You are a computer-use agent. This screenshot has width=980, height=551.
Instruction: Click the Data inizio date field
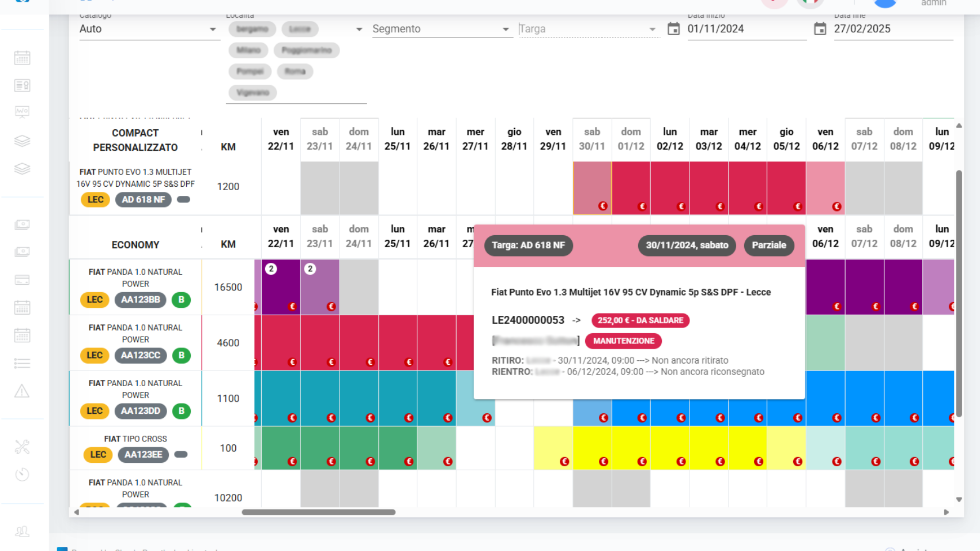click(746, 29)
